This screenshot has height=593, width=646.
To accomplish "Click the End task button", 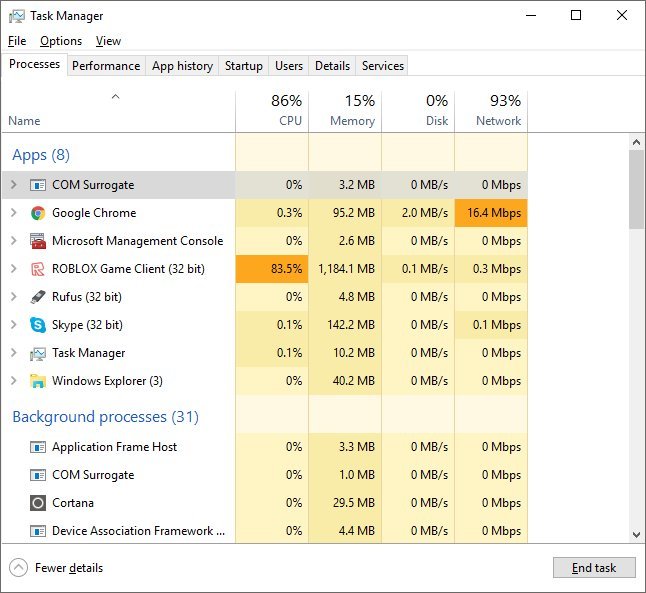I will point(594,568).
